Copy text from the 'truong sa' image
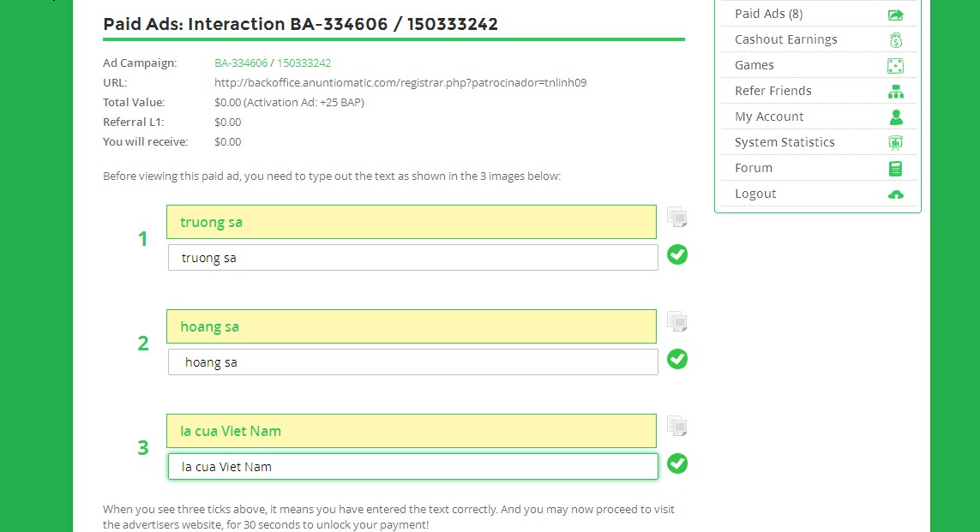 pyautogui.click(x=676, y=217)
